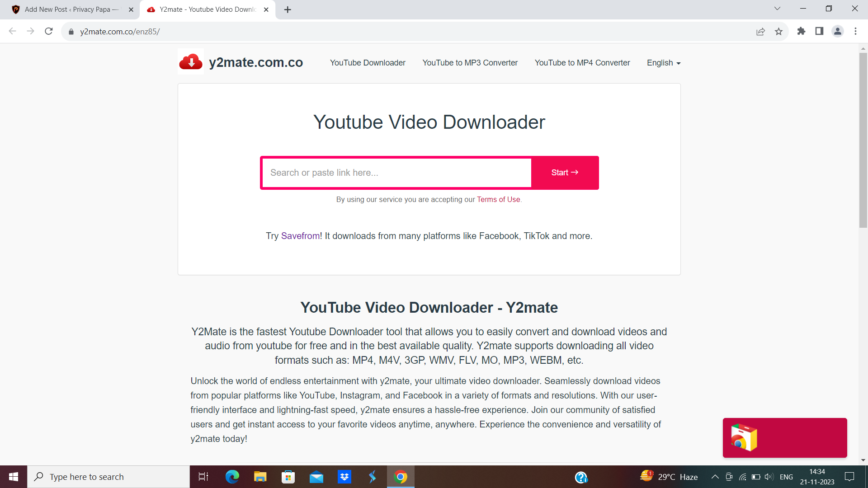Open the Windows Start menu
Screen dimensions: 868x488
[x=14, y=477]
